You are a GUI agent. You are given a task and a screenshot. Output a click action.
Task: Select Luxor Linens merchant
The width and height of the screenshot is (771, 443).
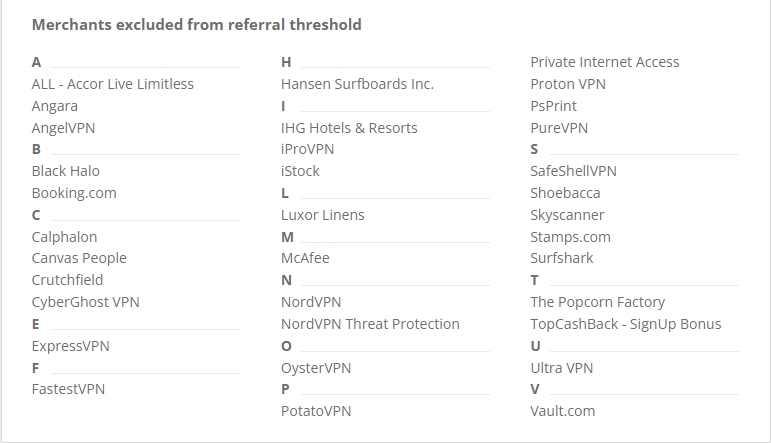coord(322,215)
